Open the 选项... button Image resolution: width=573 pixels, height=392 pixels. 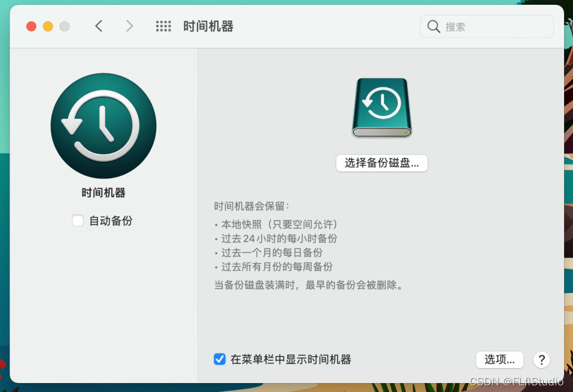tap(500, 360)
